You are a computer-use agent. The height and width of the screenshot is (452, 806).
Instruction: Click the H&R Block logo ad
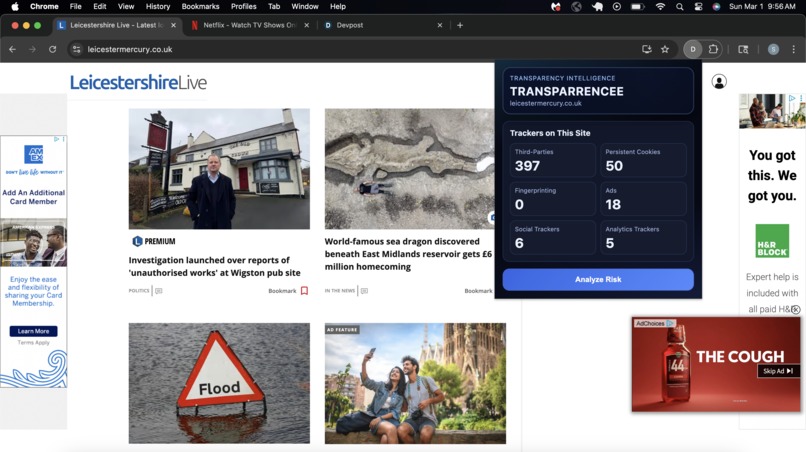772,241
